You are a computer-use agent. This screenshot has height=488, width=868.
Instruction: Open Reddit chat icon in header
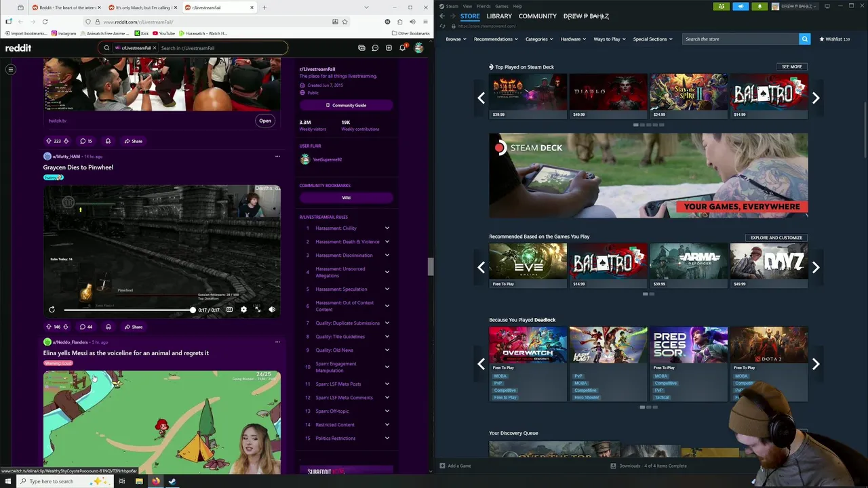pos(375,48)
